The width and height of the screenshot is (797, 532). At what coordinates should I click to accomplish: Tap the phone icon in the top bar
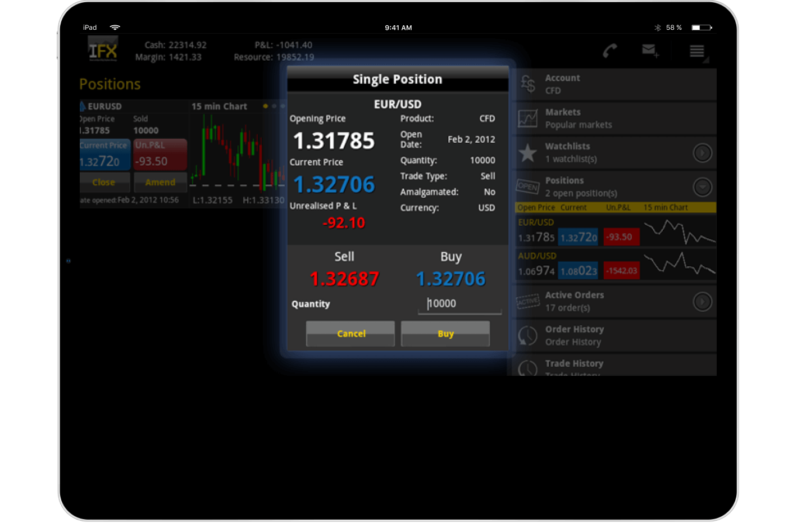click(x=610, y=51)
